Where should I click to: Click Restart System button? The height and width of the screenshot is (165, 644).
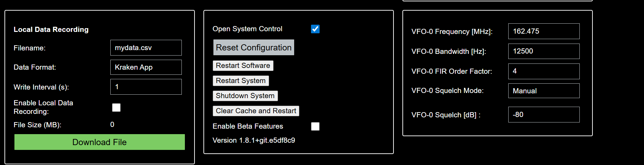[241, 81]
